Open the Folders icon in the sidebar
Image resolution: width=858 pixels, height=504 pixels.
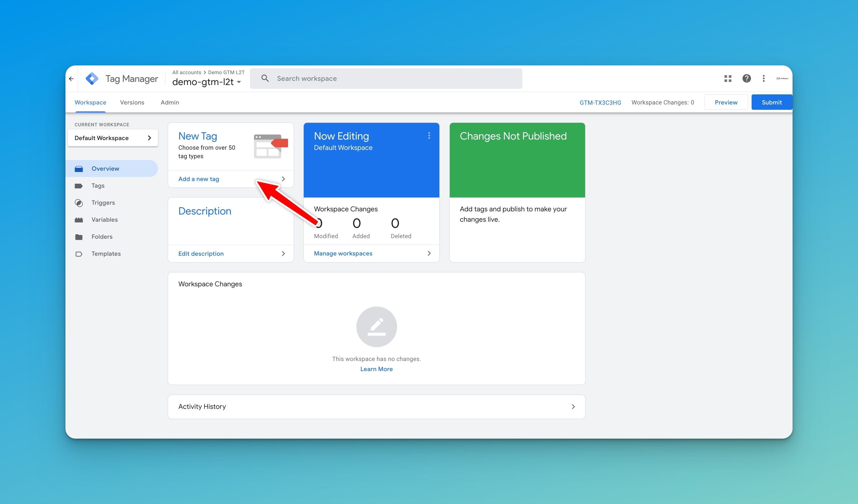79,237
